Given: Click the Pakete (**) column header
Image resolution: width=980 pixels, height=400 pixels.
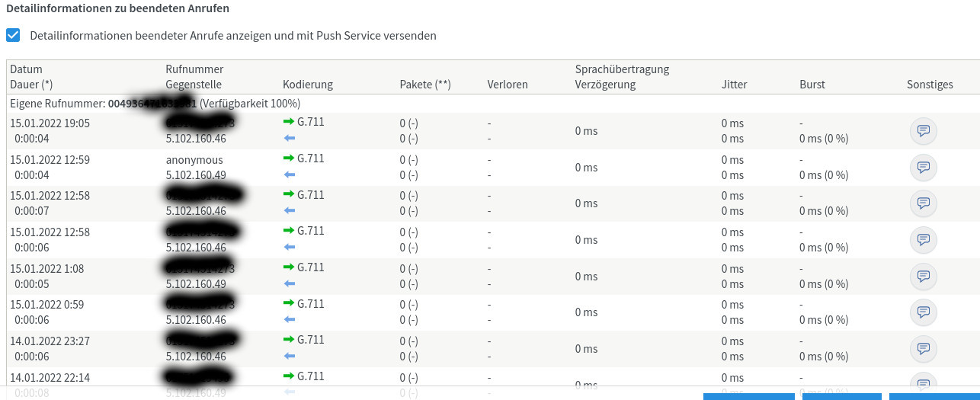Looking at the screenshot, I should [425, 85].
